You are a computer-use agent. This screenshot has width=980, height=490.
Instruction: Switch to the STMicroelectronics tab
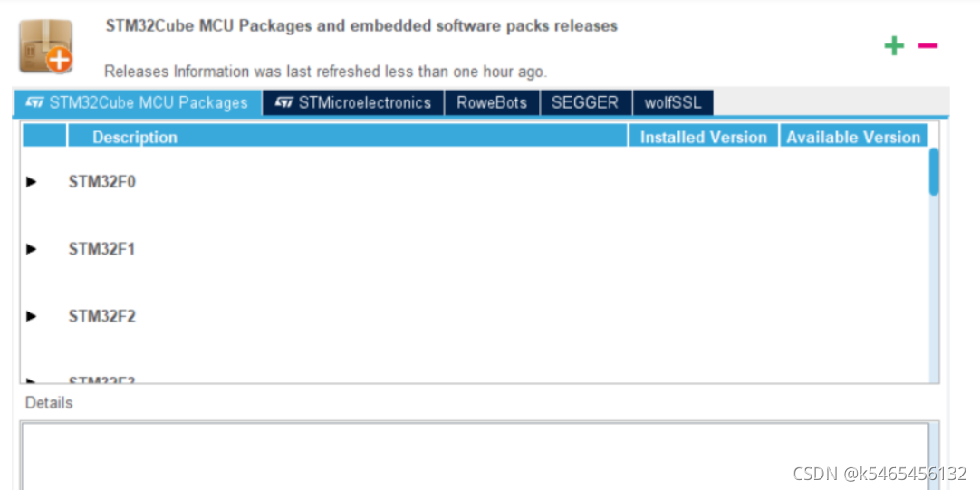point(353,102)
